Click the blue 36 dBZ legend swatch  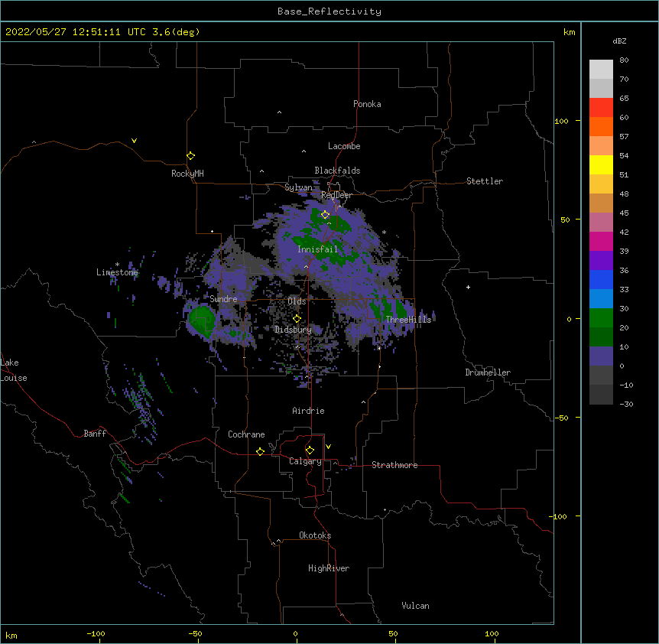click(601, 279)
